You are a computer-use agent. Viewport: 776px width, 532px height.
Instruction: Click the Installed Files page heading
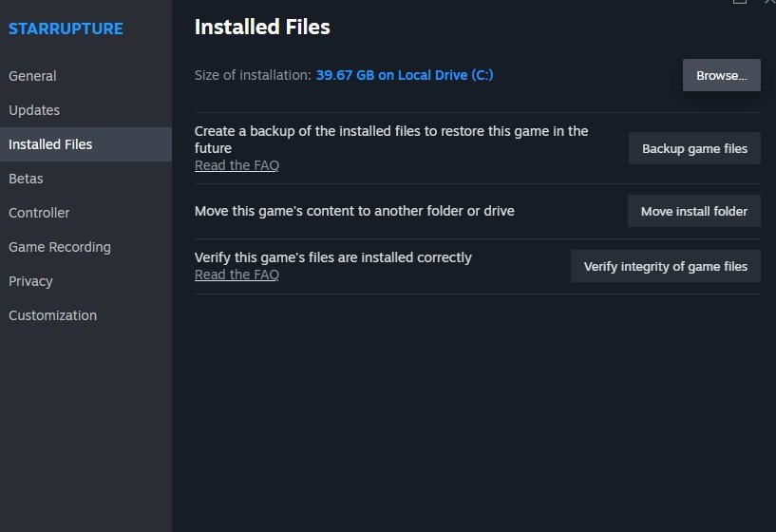pos(262,28)
